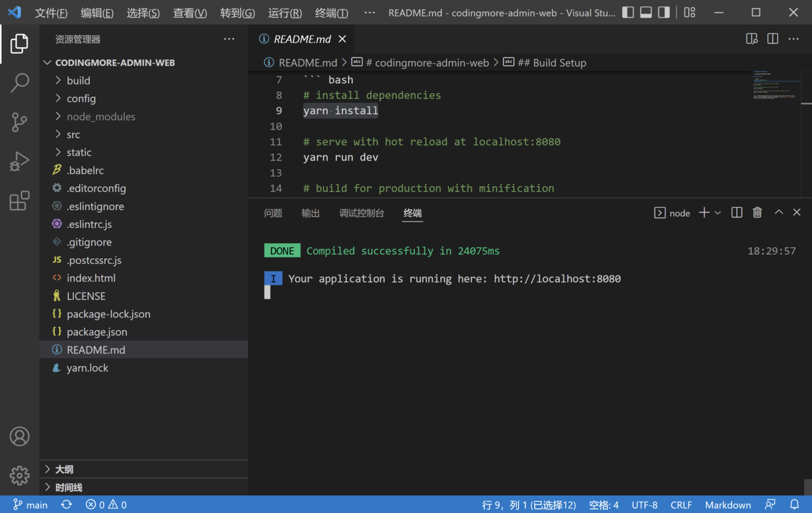Change the CRLF line ending setting
This screenshot has height=513, width=812.
point(681,504)
